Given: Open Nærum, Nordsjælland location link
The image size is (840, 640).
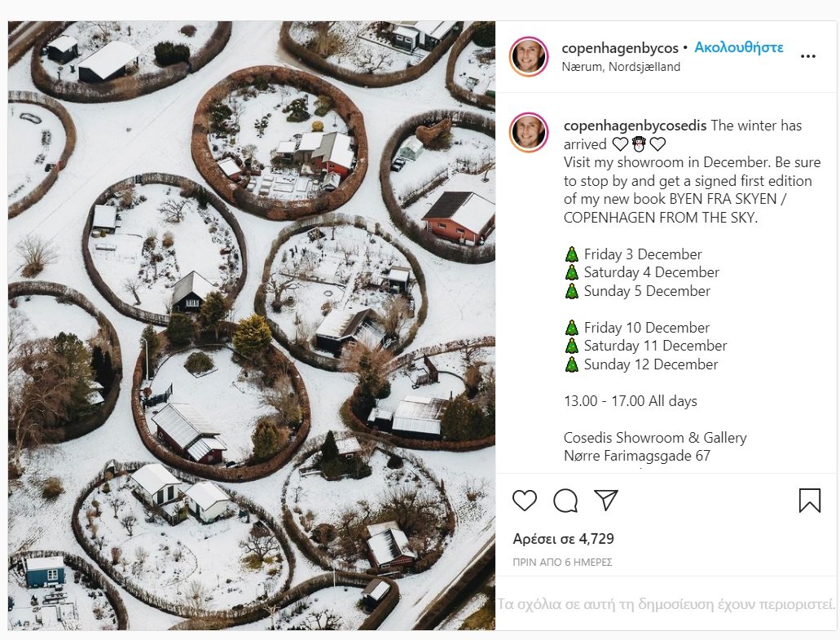Looking at the screenshot, I should coord(621,67).
